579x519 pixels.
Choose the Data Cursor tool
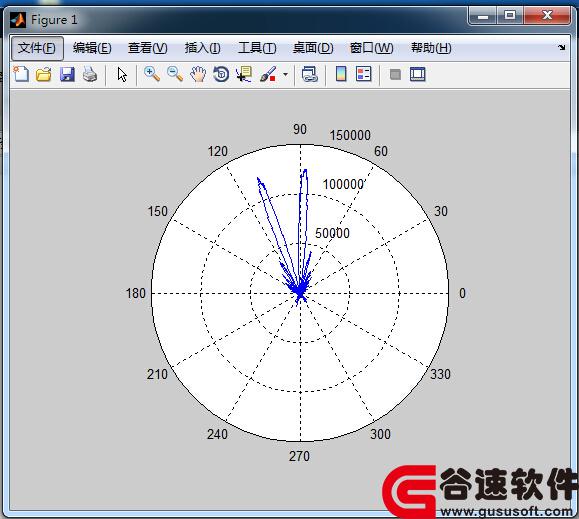(x=244, y=74)
